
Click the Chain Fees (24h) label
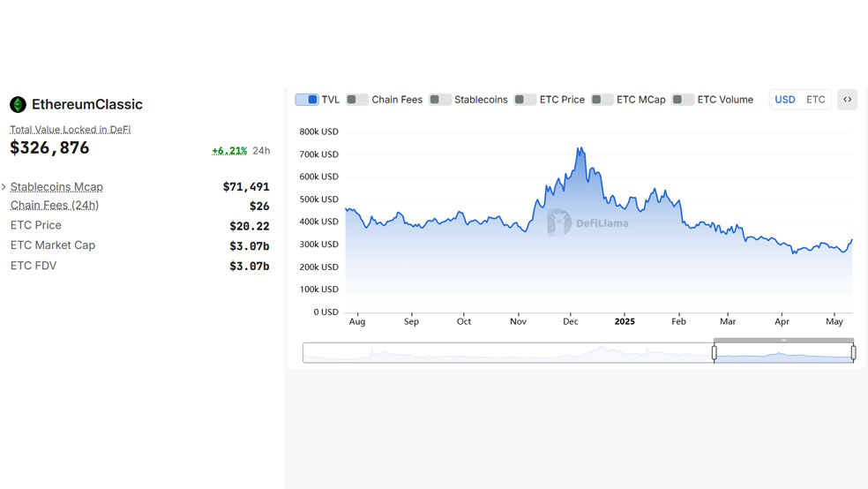coord(54,206)
